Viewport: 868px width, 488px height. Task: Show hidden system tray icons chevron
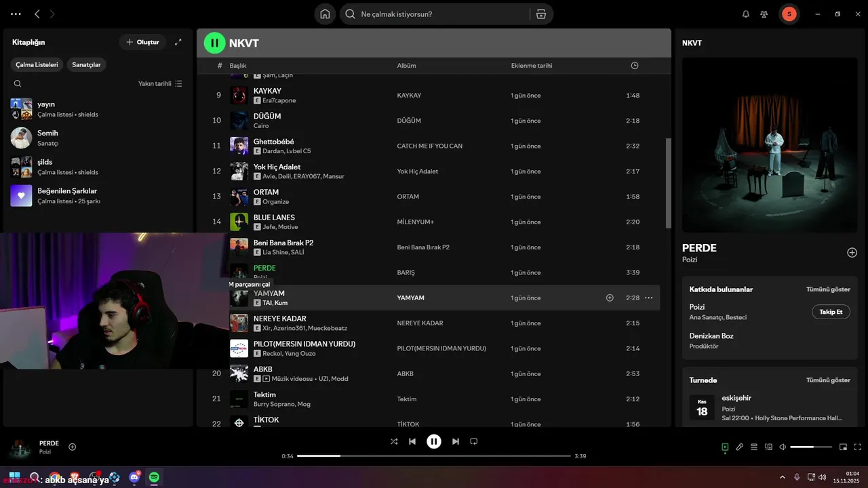click(x=783, y=477)
